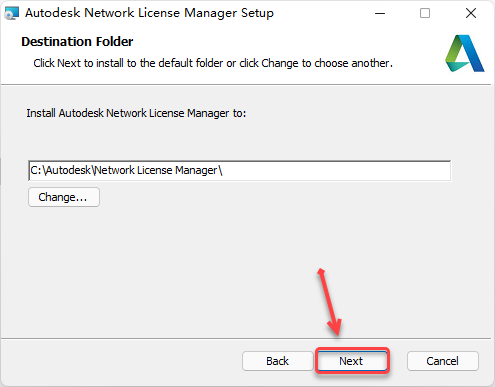Screen dimensions: 495x387
Task: Click the Destination Folder heading
Action: (x=77, y=42)
